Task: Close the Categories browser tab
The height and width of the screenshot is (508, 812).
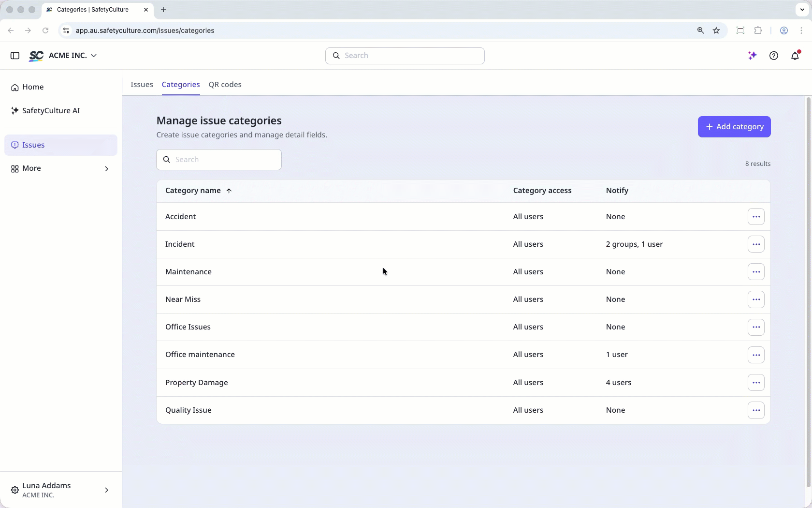Action: click(x=146, y=10)
